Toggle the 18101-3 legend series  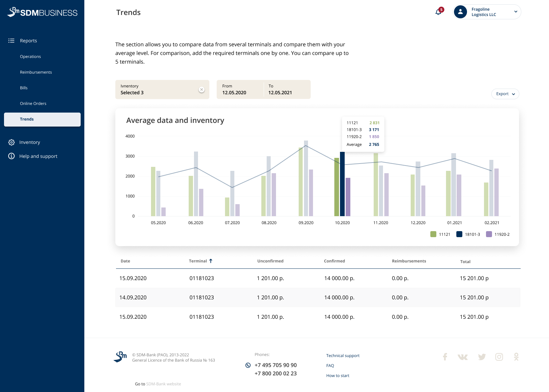[x=468, y=234]
